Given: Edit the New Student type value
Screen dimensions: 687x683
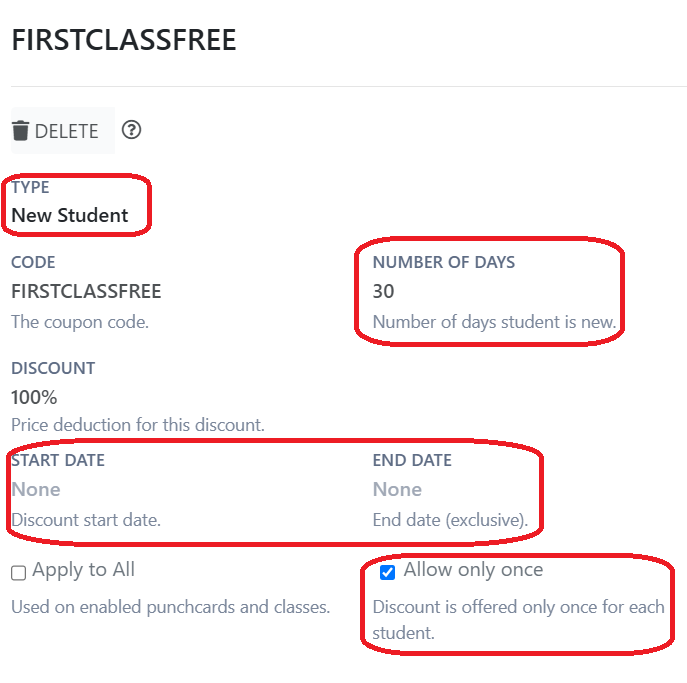Looking at the screenshot, I should (70, 215).
